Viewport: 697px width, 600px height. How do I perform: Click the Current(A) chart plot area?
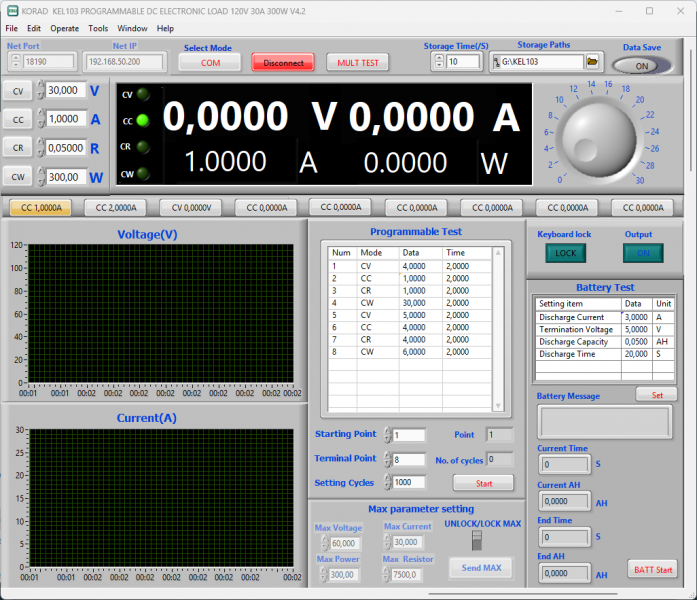[161, 498]
